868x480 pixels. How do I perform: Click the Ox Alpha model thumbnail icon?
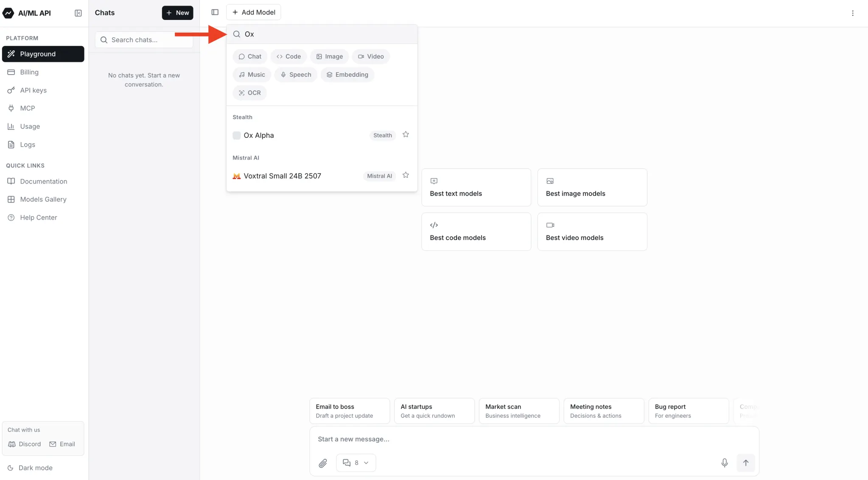pos(237,135)
